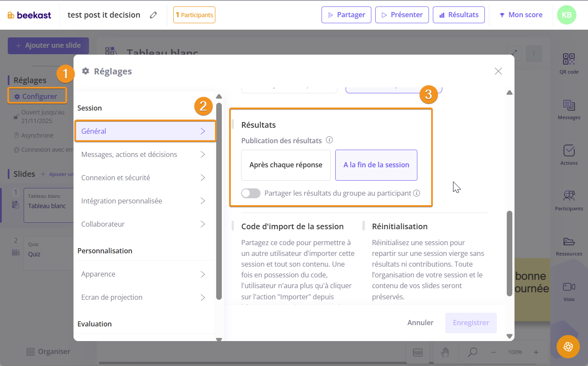This screenshot has height=366, width=588.
Task: Close the Réglages dialog
Action: coord(498,71)
